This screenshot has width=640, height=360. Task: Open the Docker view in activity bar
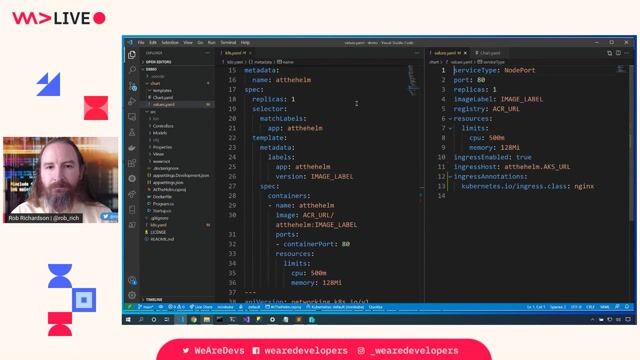coord(132,148)
